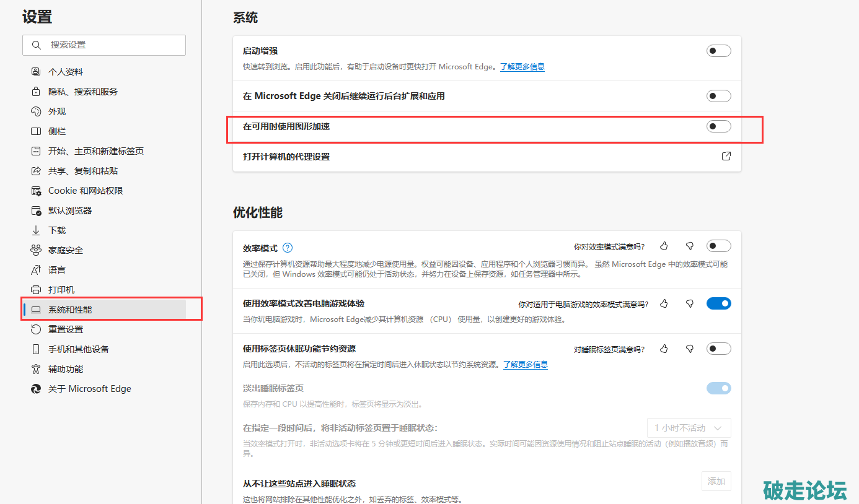Go to Cookie 和网站权限 section
Screen dimensions: 859x504
click(86, 191)
